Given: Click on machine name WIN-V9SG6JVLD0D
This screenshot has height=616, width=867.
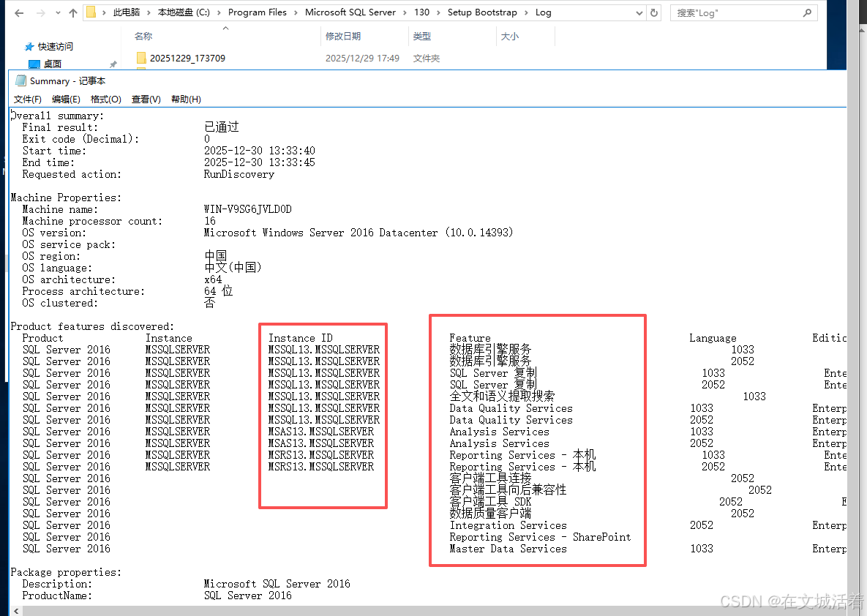Looking at the screenshot, I should [x=248, y=209].
